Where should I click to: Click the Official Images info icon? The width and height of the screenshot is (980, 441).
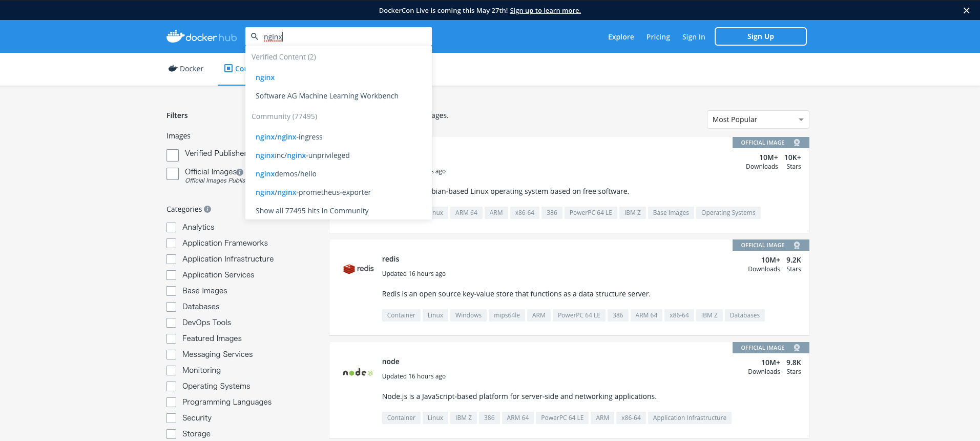(x=240, y=172)
